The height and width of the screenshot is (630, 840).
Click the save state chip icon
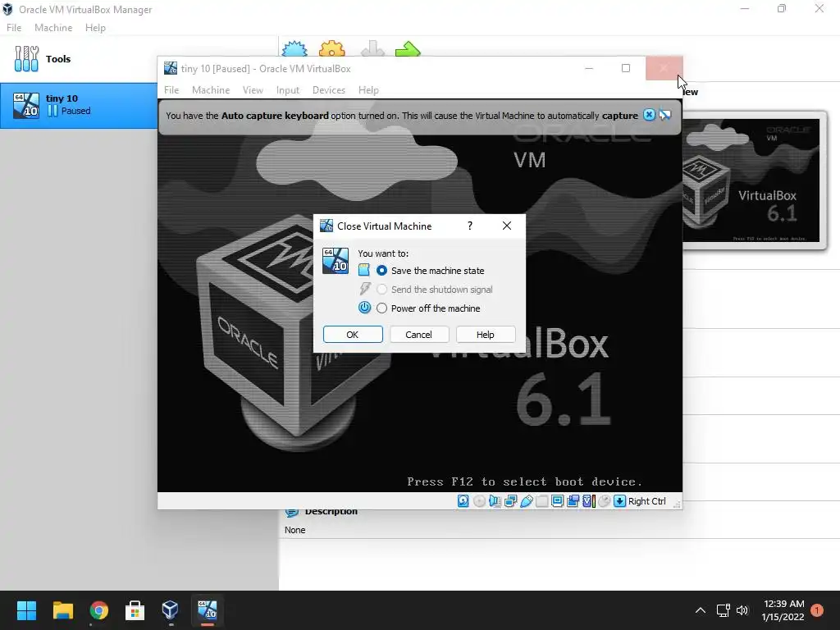pos(364,270)
